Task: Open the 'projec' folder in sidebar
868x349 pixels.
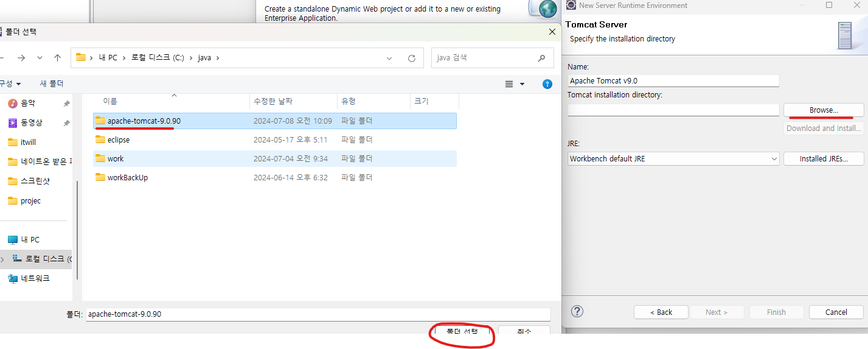Action: tap(30, 200)
